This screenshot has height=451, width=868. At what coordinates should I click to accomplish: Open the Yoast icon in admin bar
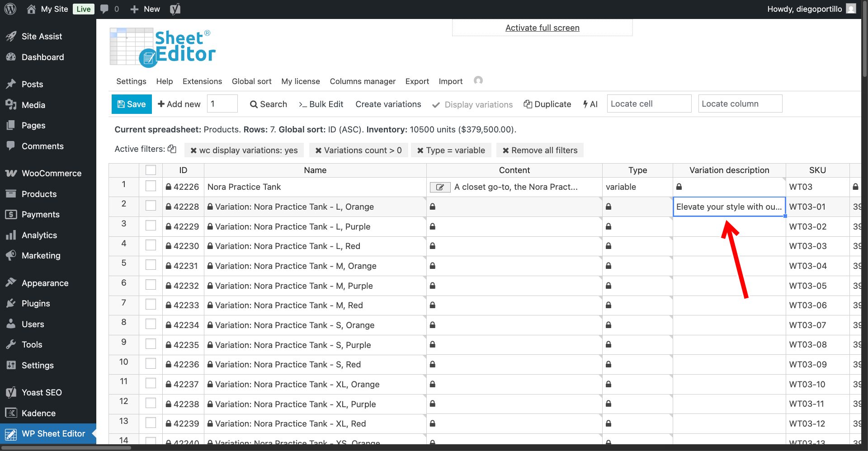click(175, 9)
